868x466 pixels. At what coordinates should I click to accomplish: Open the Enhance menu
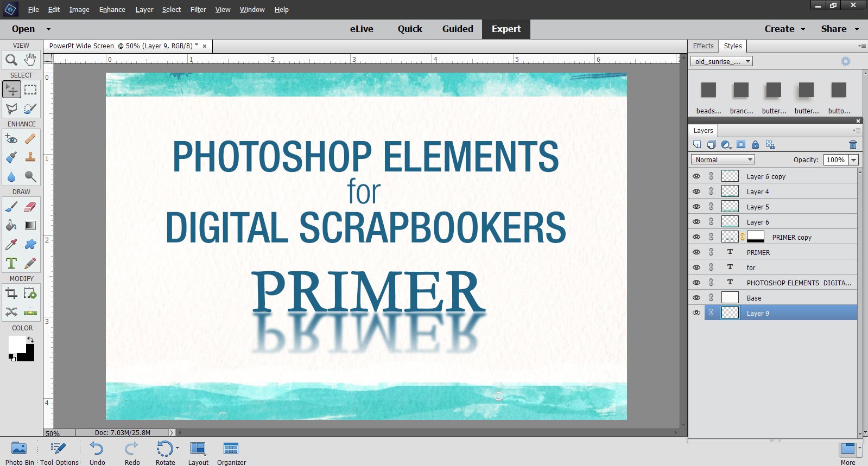click(112, 10)
